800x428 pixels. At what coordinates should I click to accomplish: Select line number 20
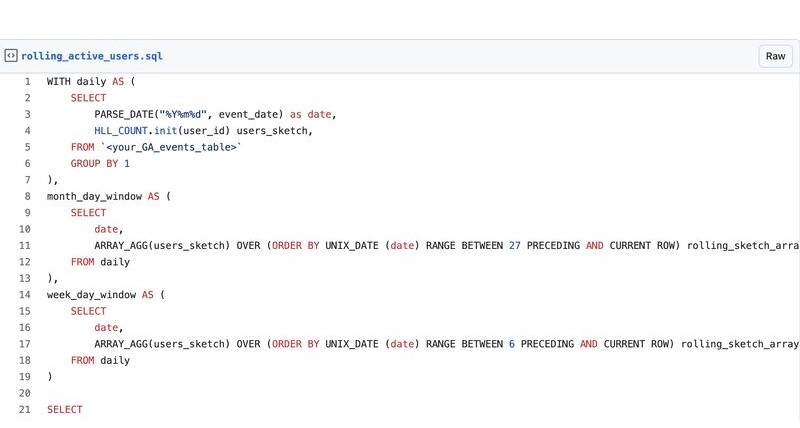pyautogui.click(x=25, y=393)
